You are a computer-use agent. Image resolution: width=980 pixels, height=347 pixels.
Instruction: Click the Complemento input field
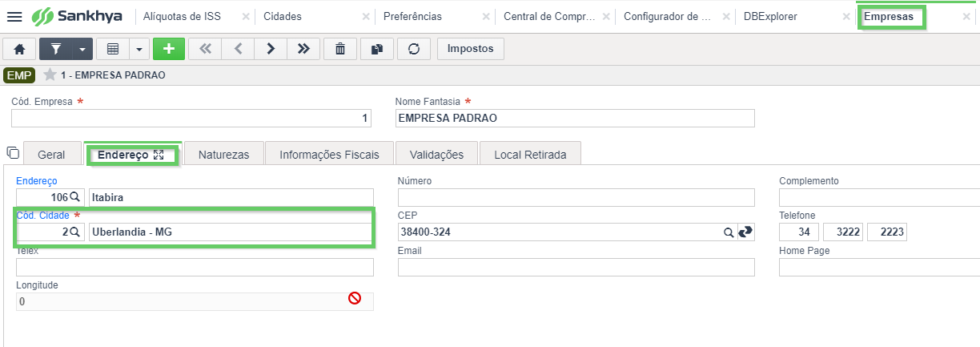coord(879,197)
